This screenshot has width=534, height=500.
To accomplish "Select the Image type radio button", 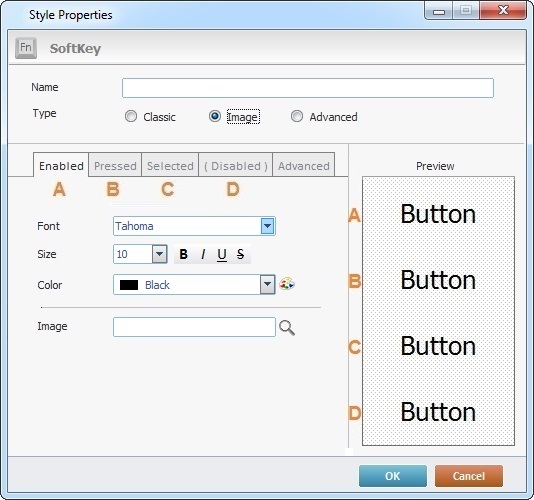I will tap(215, 116).
